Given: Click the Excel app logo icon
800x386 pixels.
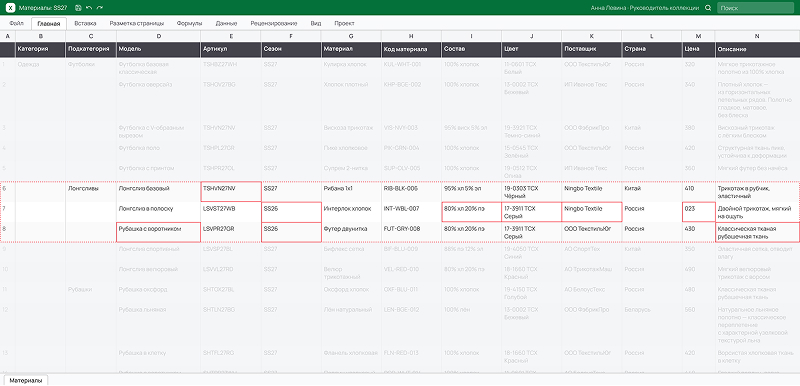Looking at the screenshot, I should (11, 8).
